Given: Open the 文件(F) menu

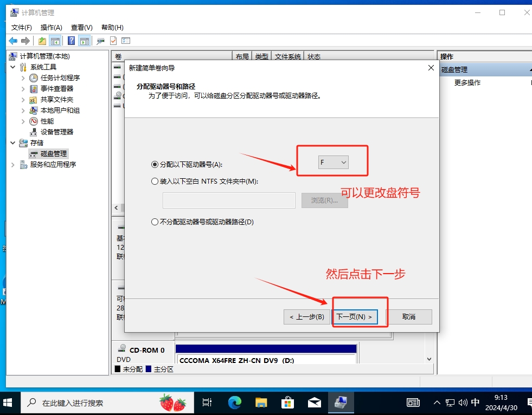Looking at the screenshot, I should pos(21,28).
